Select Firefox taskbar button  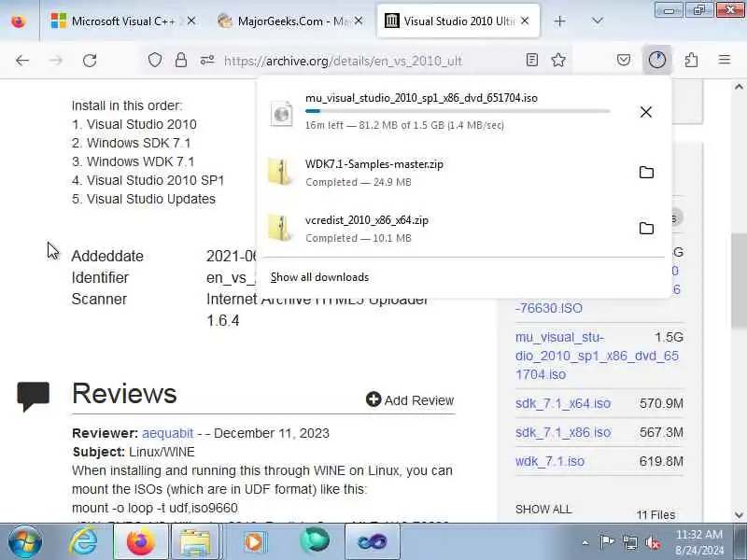pyautogui.click(x=141, y=541)
